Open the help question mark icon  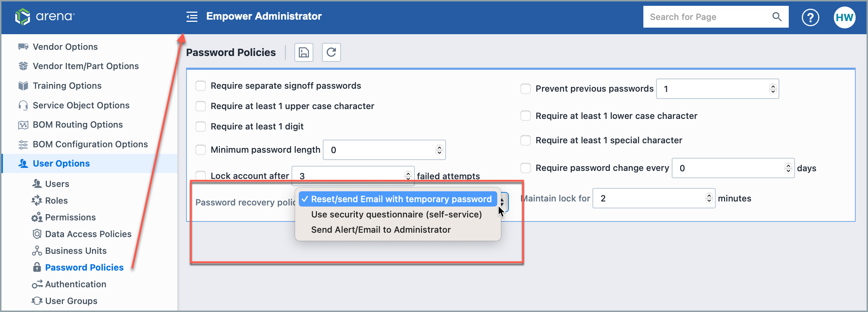click(810, 17)
